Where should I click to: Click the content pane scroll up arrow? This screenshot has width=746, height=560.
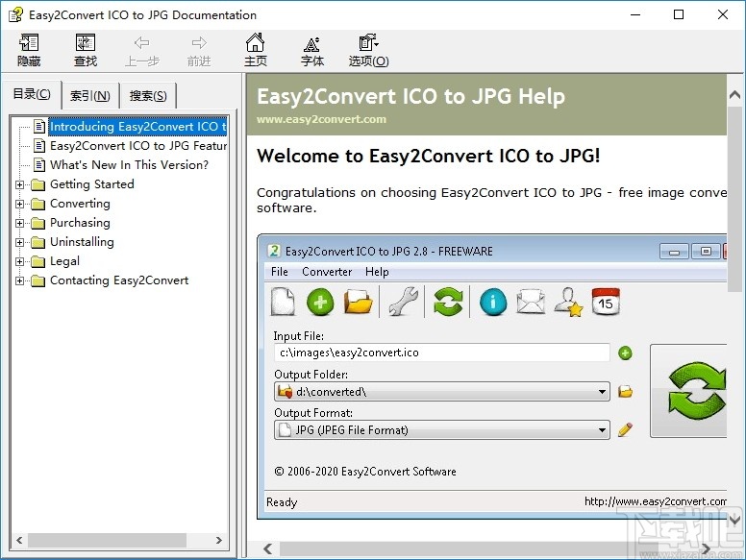click(x=735, y=94)
